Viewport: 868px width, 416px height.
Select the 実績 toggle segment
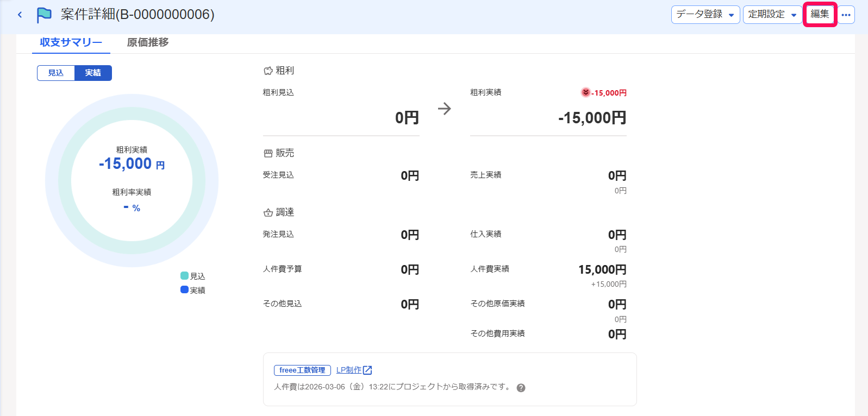tap(93, 73)
